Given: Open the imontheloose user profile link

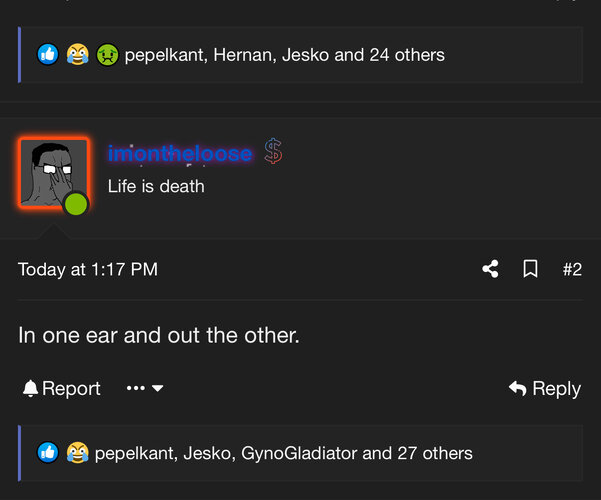Looking at the screenshot, I should click(x=180, y=154).
